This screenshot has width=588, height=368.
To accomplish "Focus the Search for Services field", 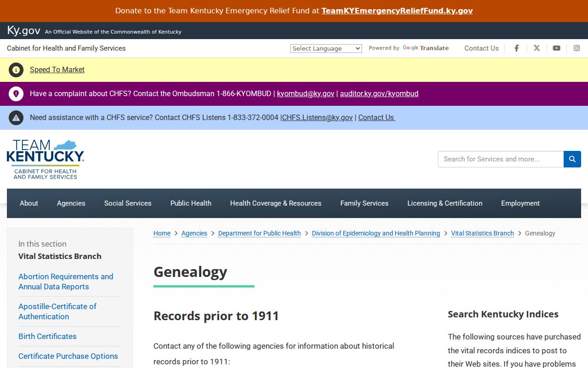I will click(501, 159).
